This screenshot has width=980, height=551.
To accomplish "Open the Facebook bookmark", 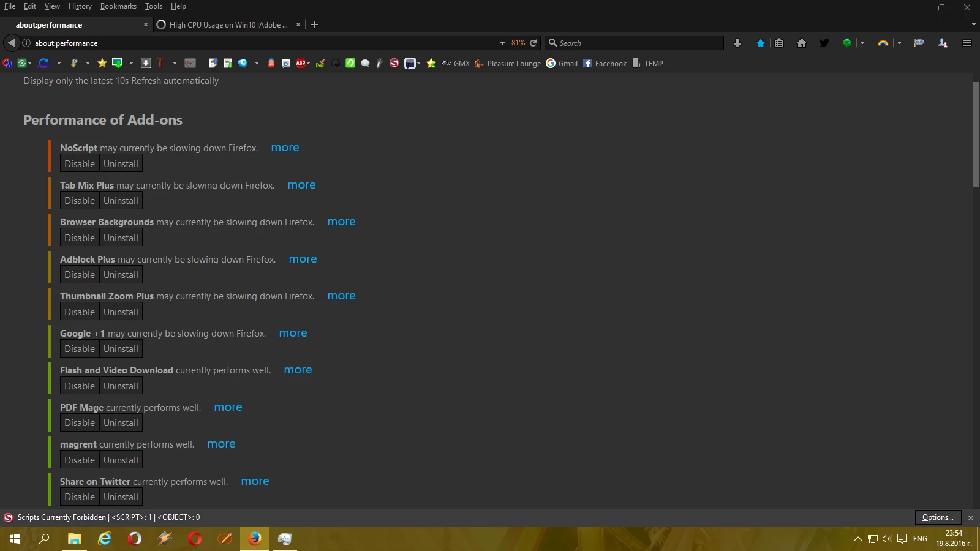I will tap(605, 63).
